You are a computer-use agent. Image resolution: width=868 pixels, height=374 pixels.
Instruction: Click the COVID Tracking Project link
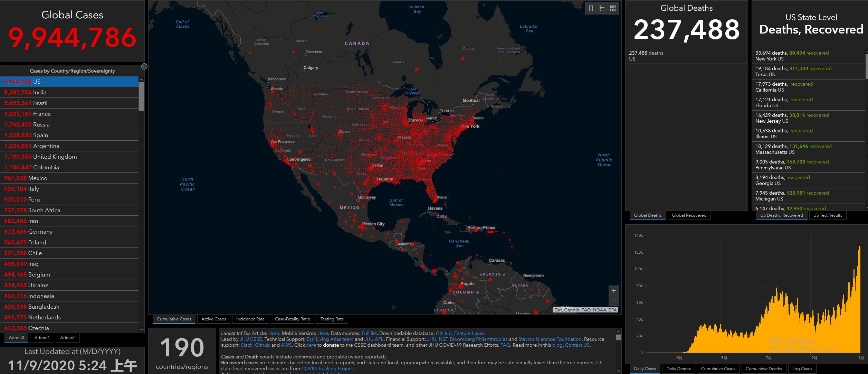point(327,369)
